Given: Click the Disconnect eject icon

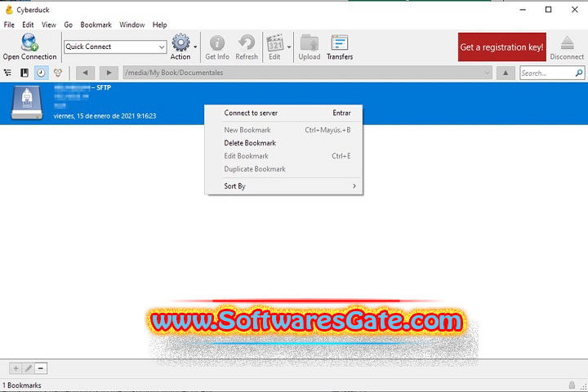Looking at the screenshot, I should pyautogui.click(x=567, y=42).
